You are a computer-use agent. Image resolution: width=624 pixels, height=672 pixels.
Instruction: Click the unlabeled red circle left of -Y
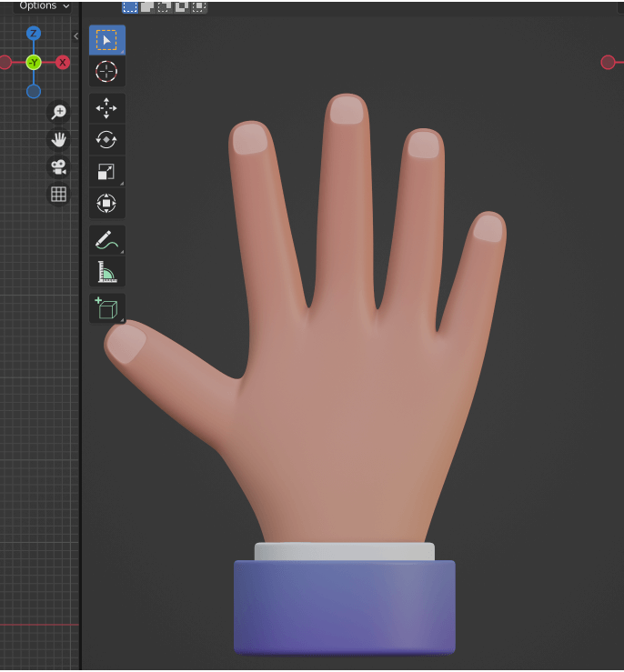(5, 63)
